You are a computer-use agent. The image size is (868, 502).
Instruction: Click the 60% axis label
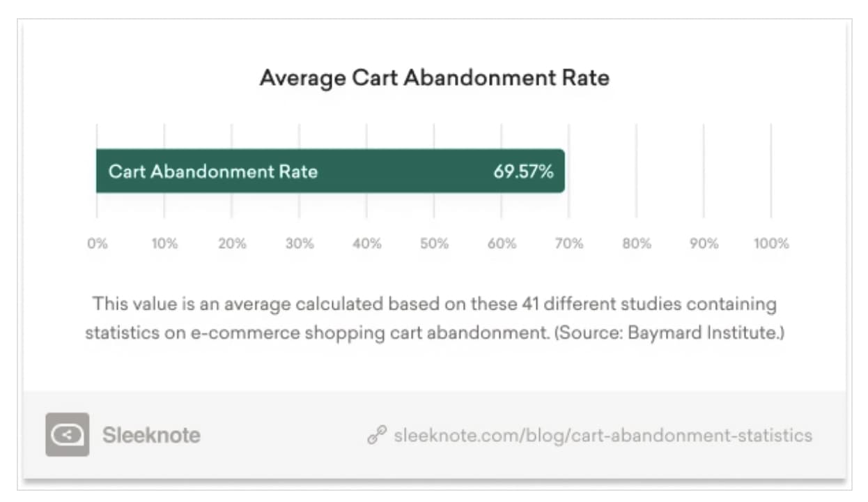tap(502, 244)
